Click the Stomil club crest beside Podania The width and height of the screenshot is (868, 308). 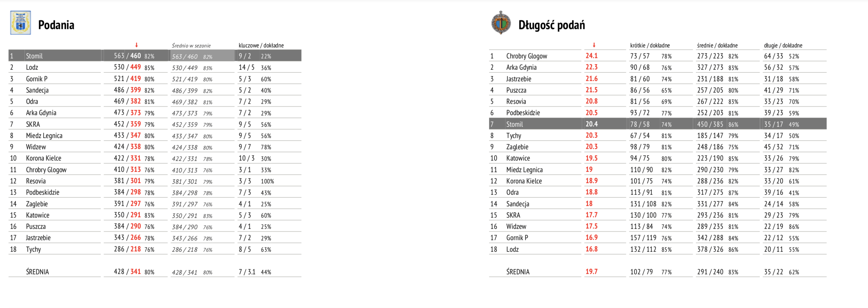(21, 23)
